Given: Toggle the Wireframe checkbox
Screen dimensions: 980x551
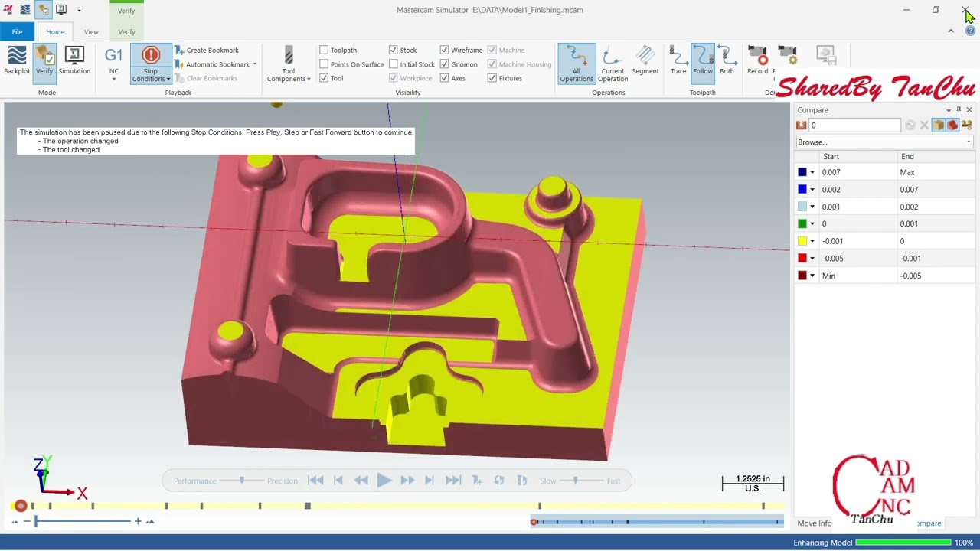Looking at the screenshot, I should pyautogui.click(x=444, y=51).
